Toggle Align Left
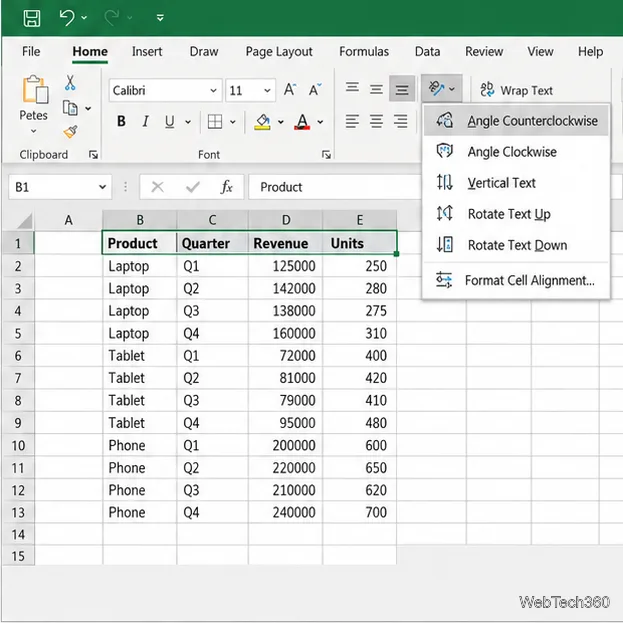 pos(352,121)
